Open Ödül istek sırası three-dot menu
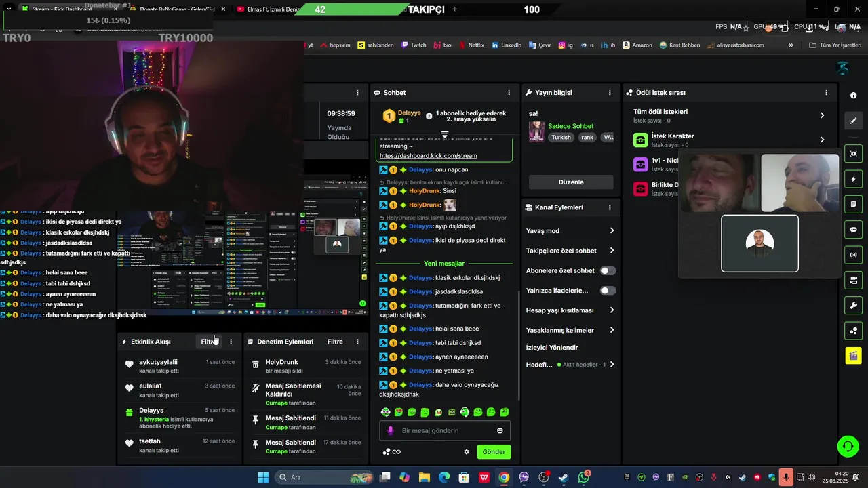The image size is (868, 488). coord(826,93)
